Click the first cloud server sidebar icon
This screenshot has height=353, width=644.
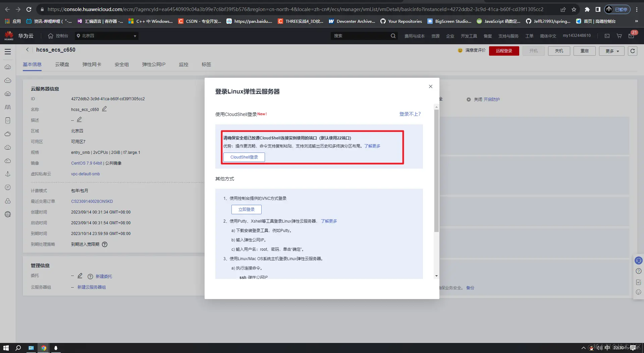coord(8,67)
